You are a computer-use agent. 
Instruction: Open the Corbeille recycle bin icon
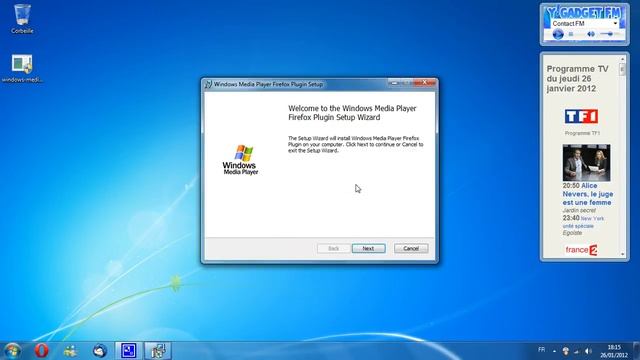tap(22, 18)
